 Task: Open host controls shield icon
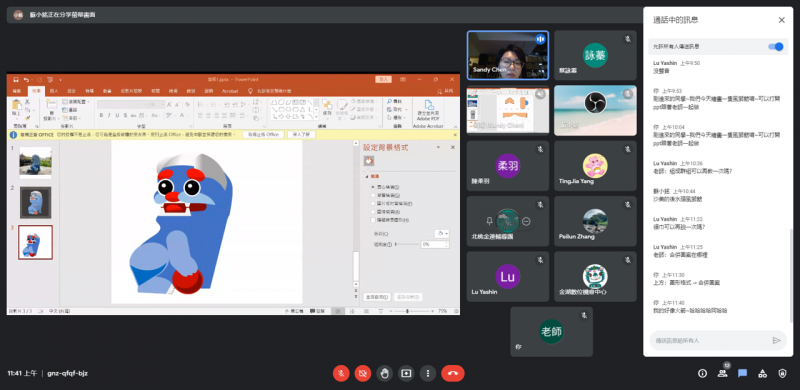[782, 373]
